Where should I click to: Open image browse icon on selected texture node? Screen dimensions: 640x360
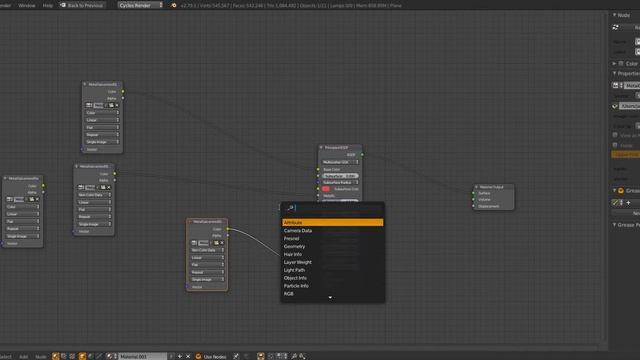pos(194,243)
